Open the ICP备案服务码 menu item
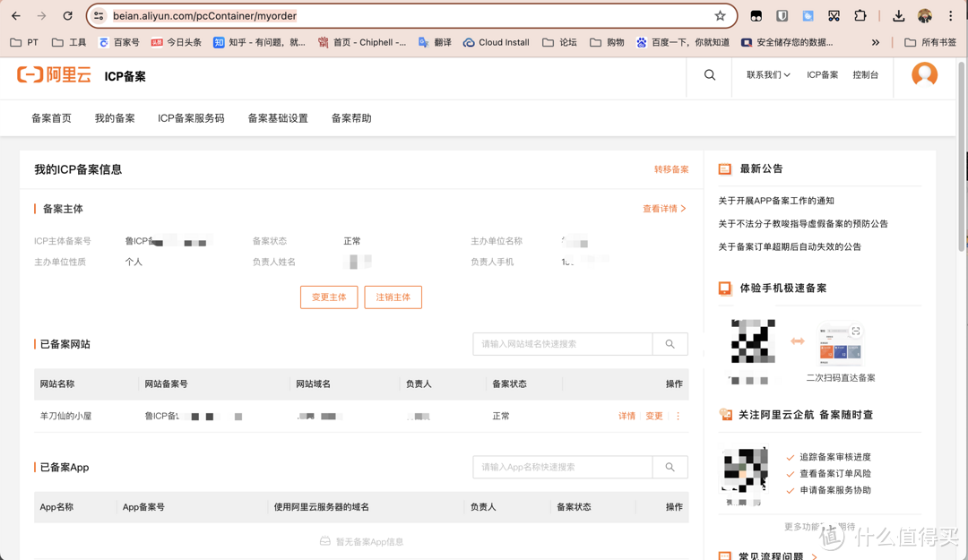The width and height of the screenshot is (968, 560). click(190, 117)
